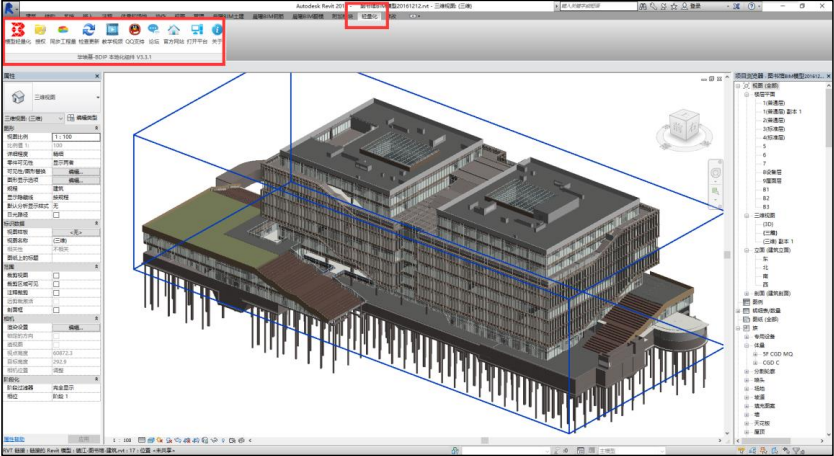This screenshot has height=456, width=834.
Task: Collapse the 标识数据 identity data section
Action: coord(96,223)
